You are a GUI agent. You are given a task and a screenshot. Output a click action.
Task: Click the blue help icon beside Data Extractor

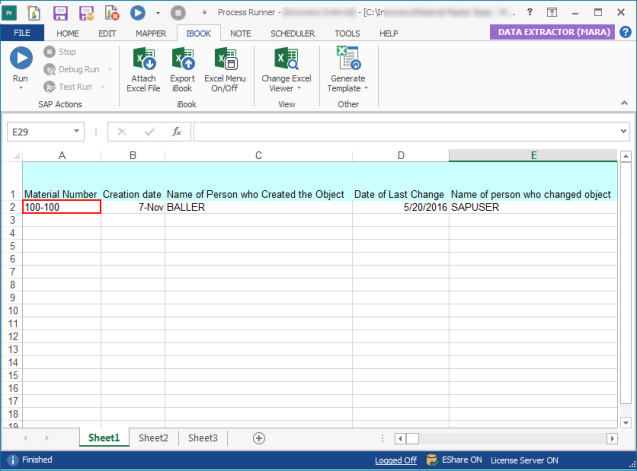click(x=626, y=32)
